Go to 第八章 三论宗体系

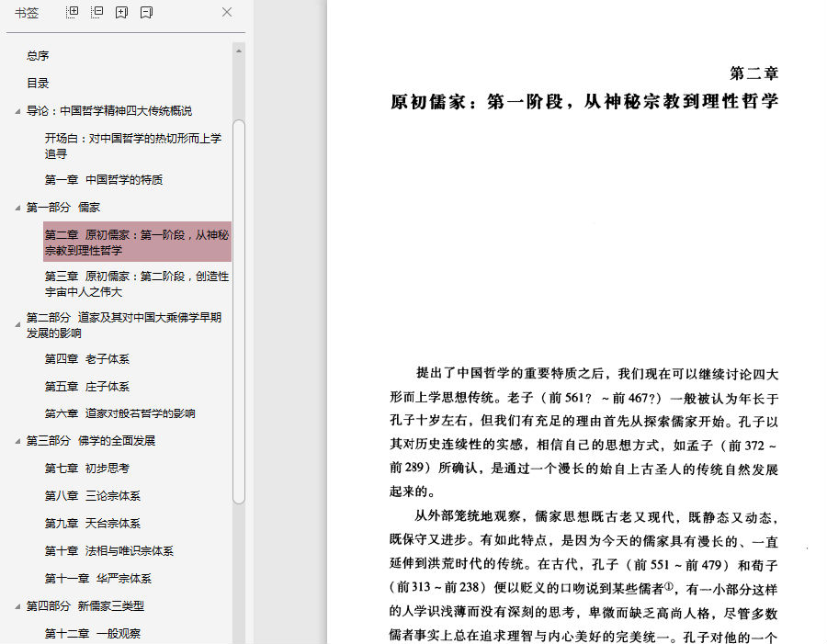(93, 496)
